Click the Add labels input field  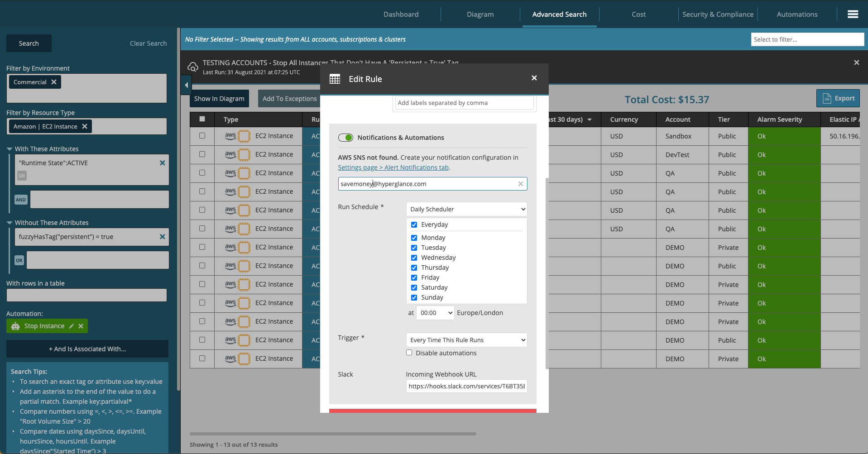click(464, 103)
